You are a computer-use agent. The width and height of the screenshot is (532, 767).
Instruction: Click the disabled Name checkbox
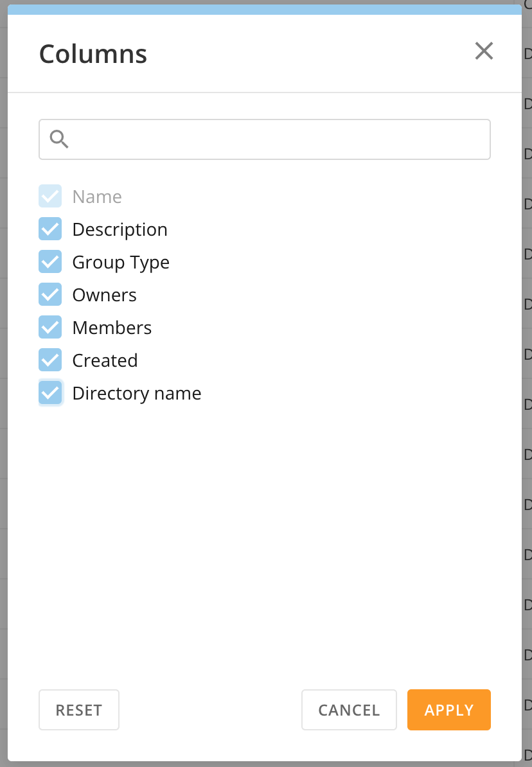pyautogui.click(x=50, y=196)
